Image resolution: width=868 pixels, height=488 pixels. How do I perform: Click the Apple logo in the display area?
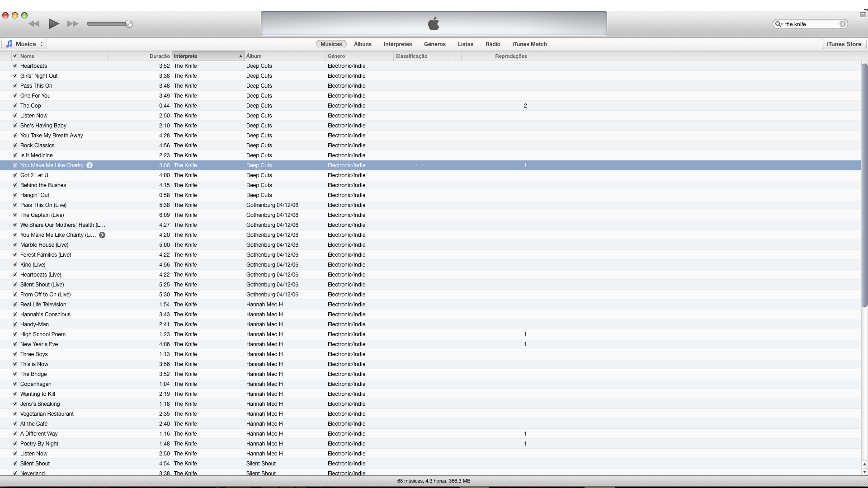[x=434, y=23]
